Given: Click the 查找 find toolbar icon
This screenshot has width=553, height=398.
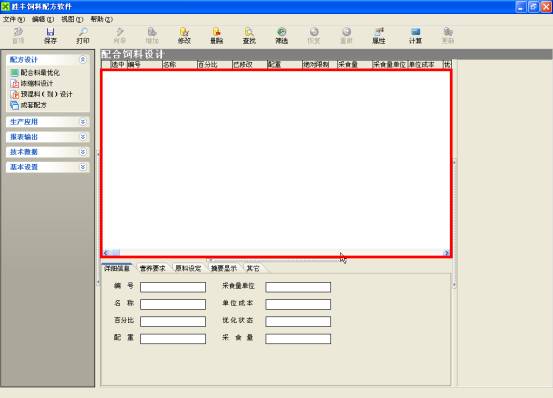Looking at the screenshot, I should tap(249, 36).
